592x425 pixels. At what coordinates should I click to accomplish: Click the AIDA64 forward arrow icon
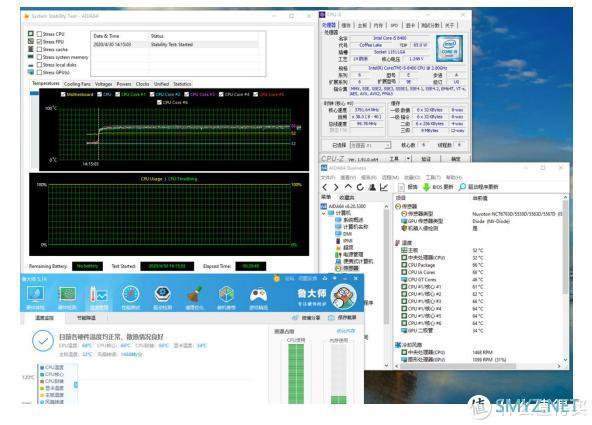[336, 187]
